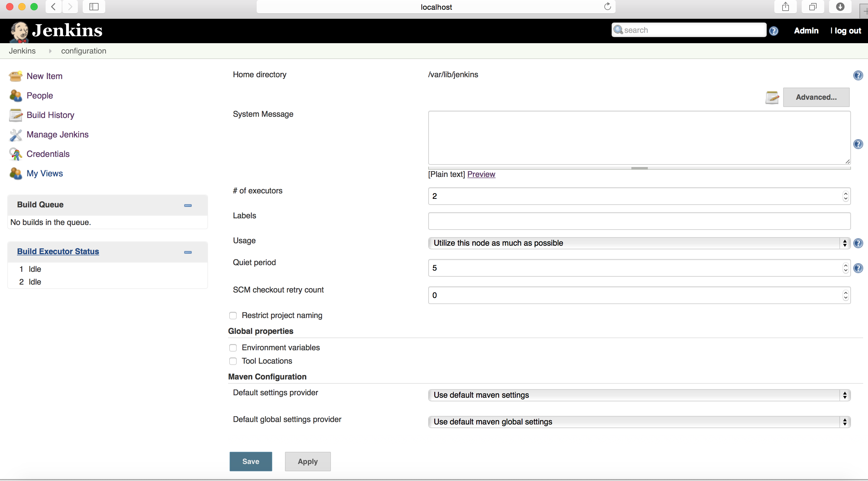
Task: Open browser downloads
Action: (840, 7)
